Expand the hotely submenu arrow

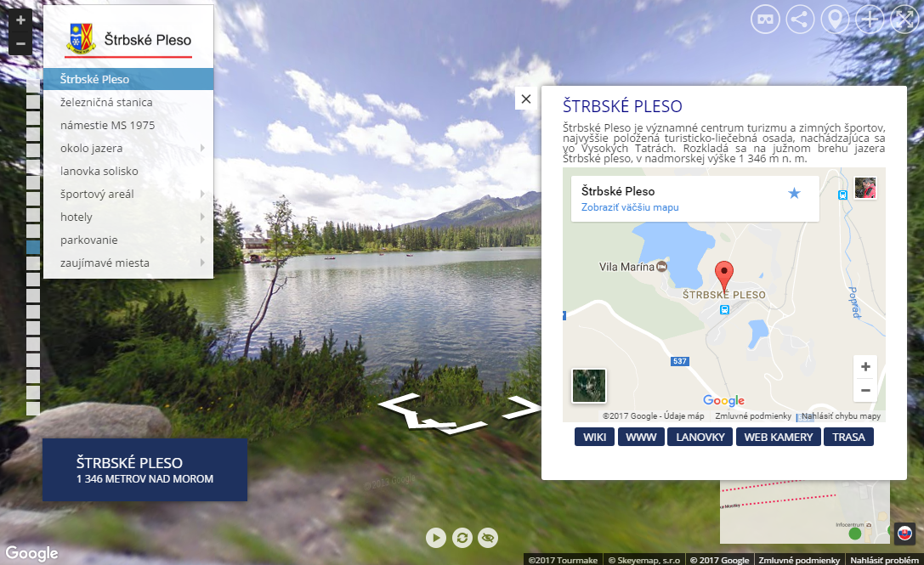202,217
